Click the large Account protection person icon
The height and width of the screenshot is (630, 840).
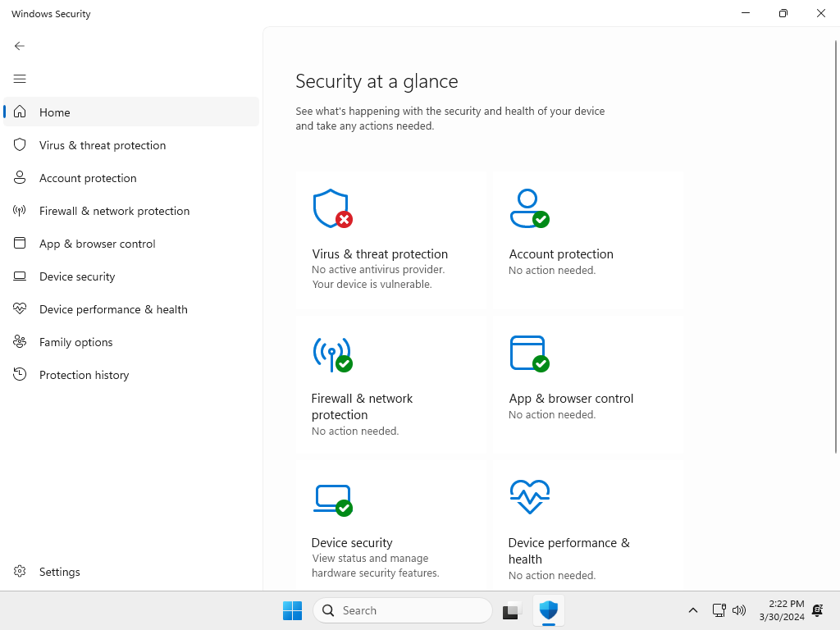[x=529, y=208]
